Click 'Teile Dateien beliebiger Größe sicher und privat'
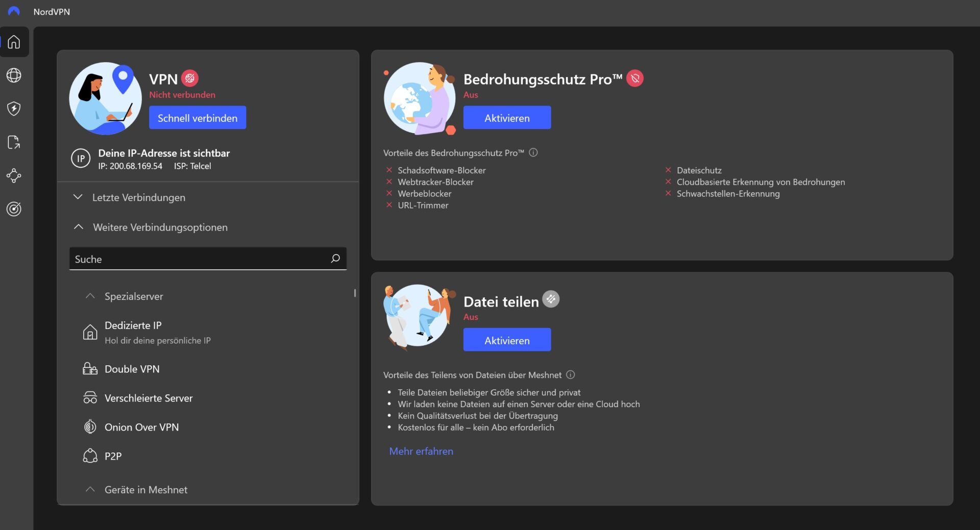The width and height of the screenshot is (980, 530). point(489,392)
